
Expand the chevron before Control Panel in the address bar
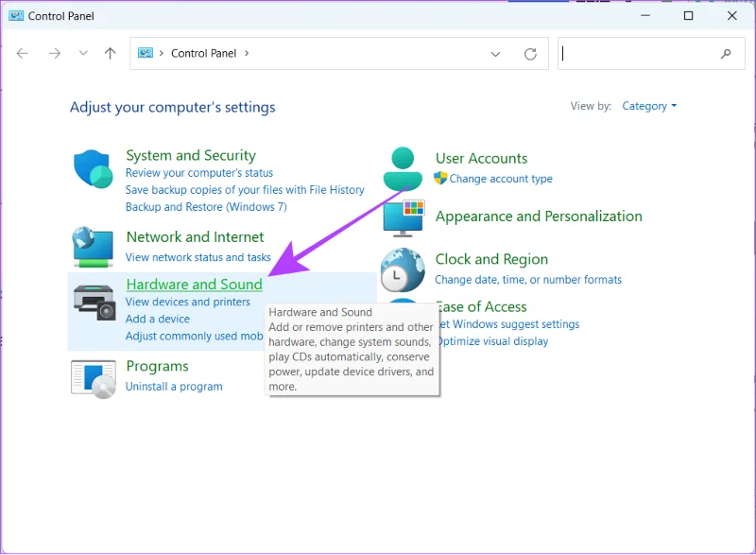(x=162, y=53)
